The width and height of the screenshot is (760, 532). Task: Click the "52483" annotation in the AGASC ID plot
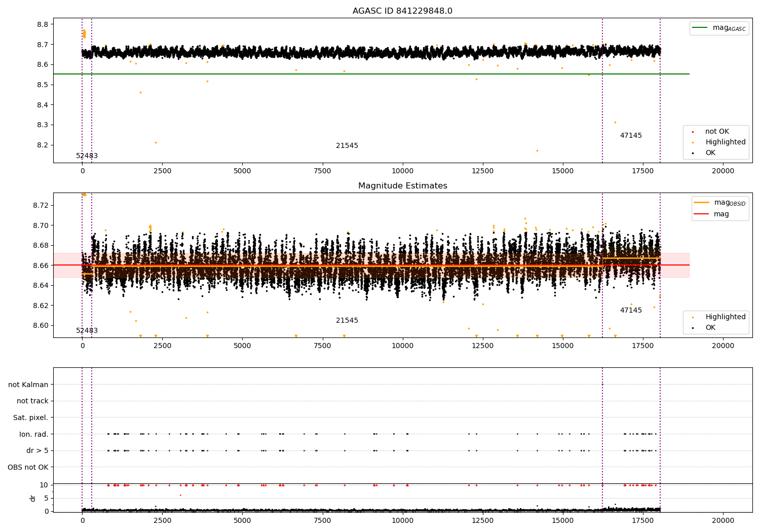click(x=87, y=156)
